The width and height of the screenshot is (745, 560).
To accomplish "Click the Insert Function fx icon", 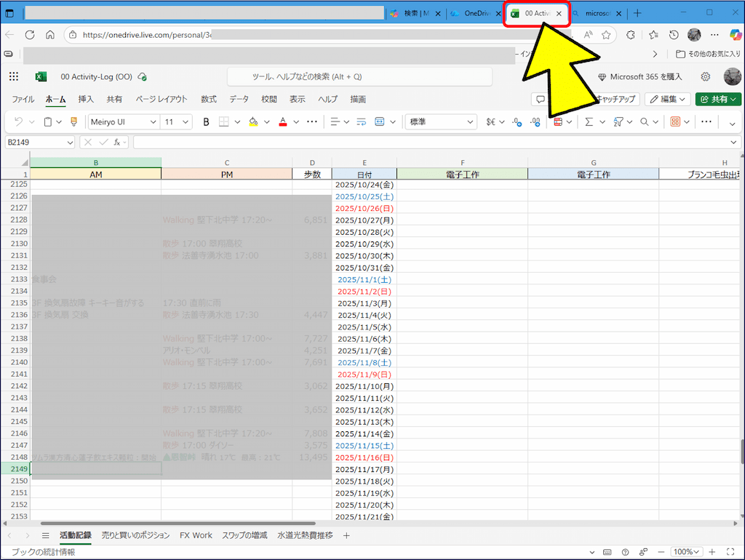I will click(117, 142).
